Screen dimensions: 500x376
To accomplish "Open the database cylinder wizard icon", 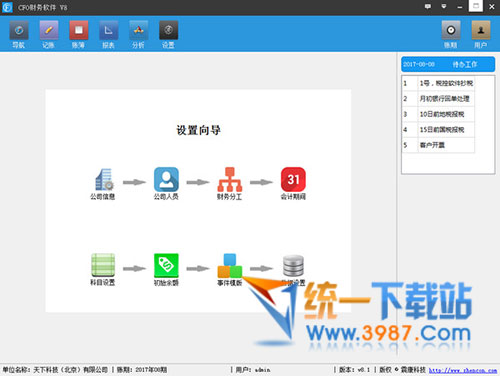I will click(x=293, y=266).
